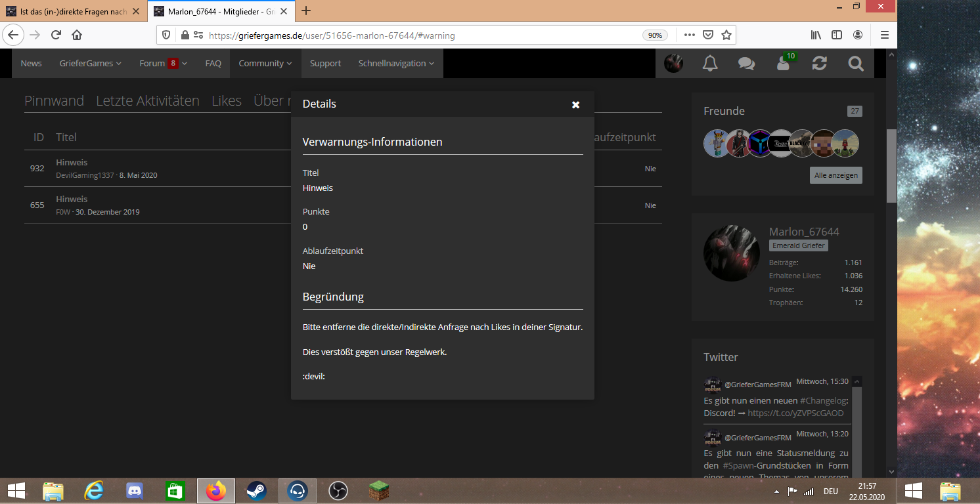Open Microsoft Store from the taskbar
This screenshot has width=980, height=504.
(x=175, y=490)
